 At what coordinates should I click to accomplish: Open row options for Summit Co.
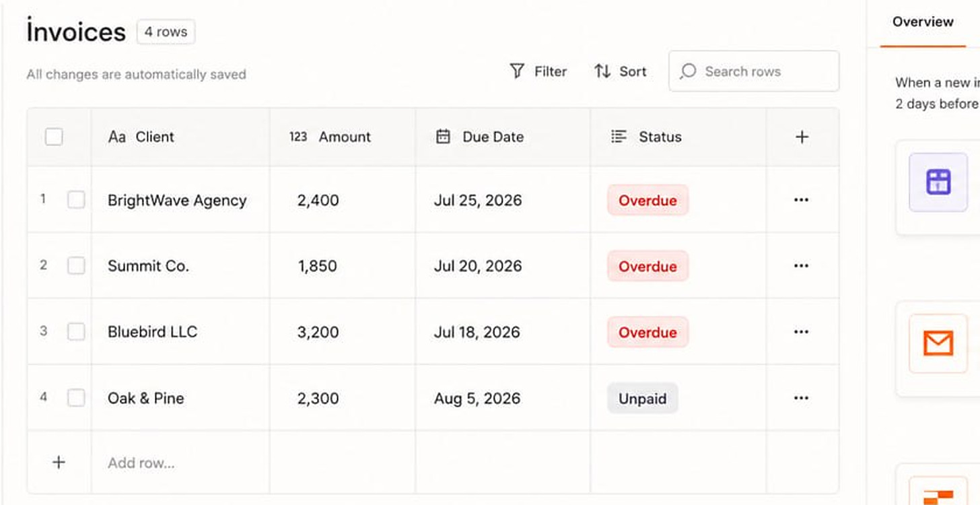tap(801, 266)
